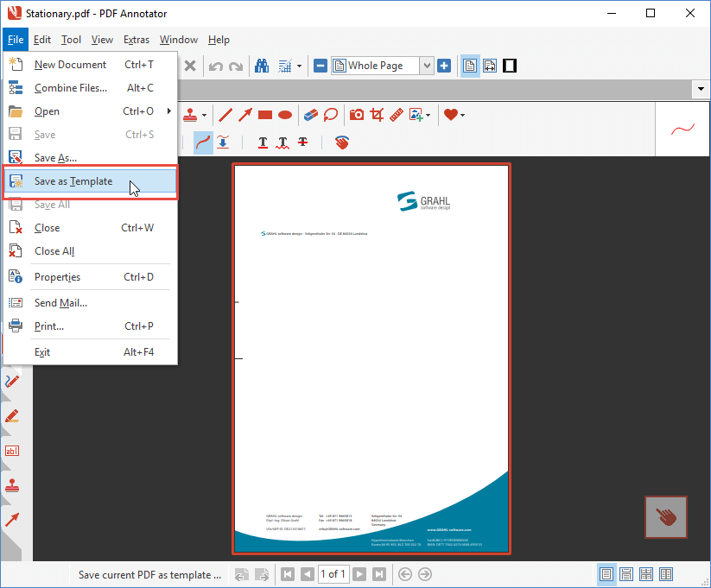Viewport: 711px width, 588px height.
Task: Click the zoom in plus button
Action: (444, 66)
